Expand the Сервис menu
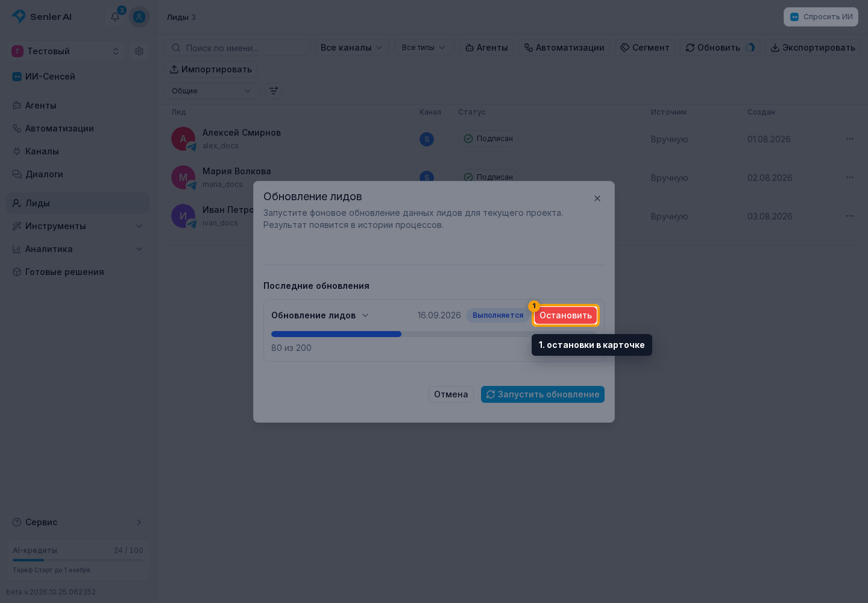The height and width of the screenshot is (603, 868). click(78, 522)
